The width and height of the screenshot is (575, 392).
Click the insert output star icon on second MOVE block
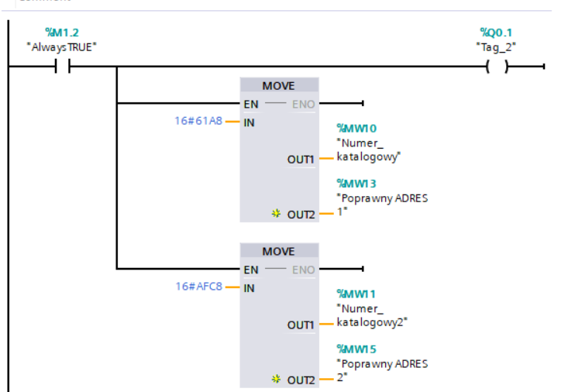point(276,380)
